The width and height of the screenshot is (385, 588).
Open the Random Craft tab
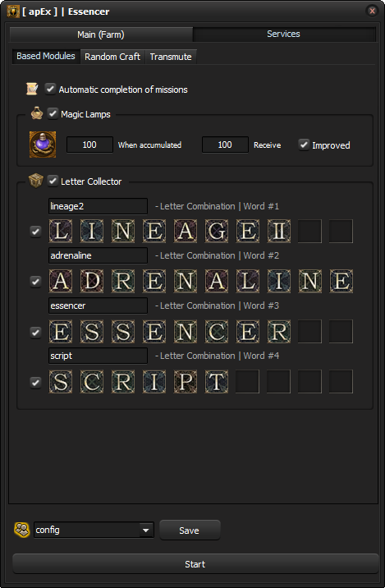pos(112,57)
